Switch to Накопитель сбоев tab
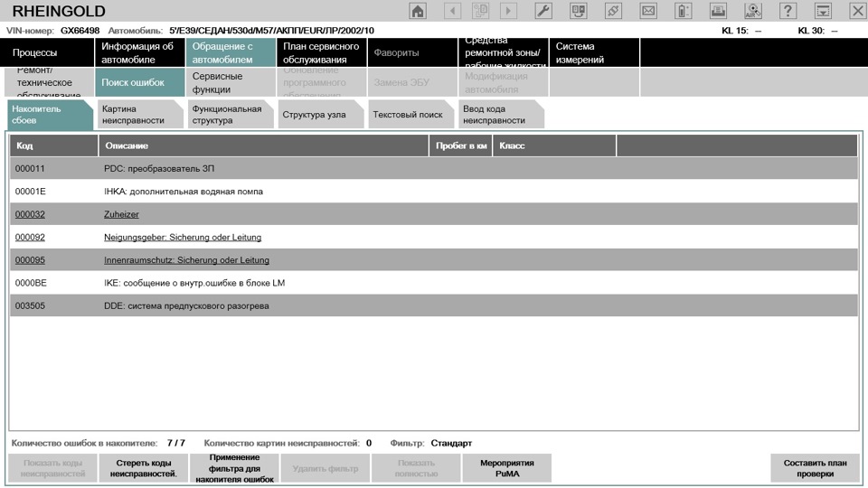 (50, 115)
